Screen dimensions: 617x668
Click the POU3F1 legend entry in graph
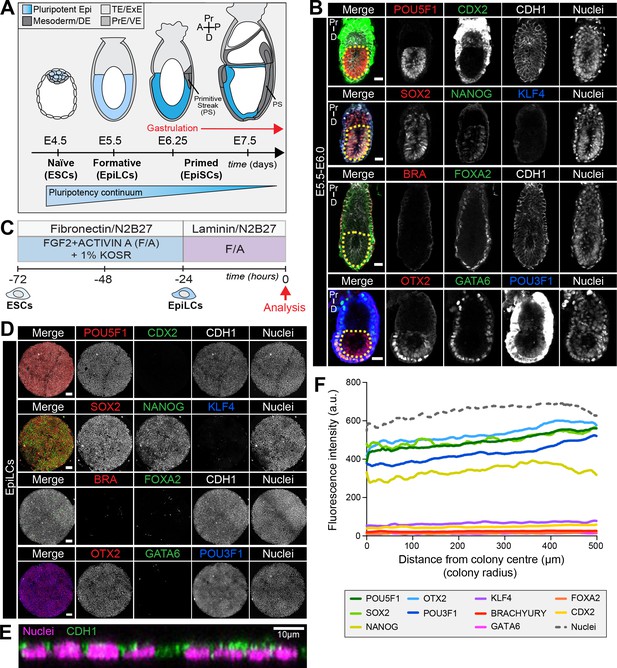432,613
